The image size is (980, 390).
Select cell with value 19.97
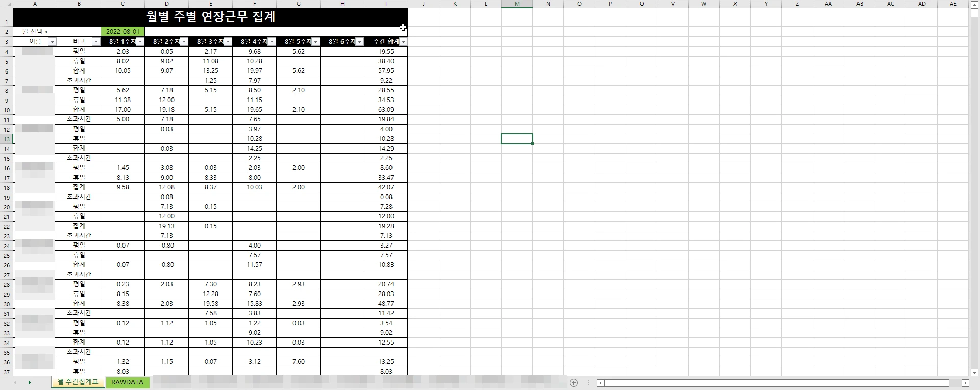pos(254,71)
